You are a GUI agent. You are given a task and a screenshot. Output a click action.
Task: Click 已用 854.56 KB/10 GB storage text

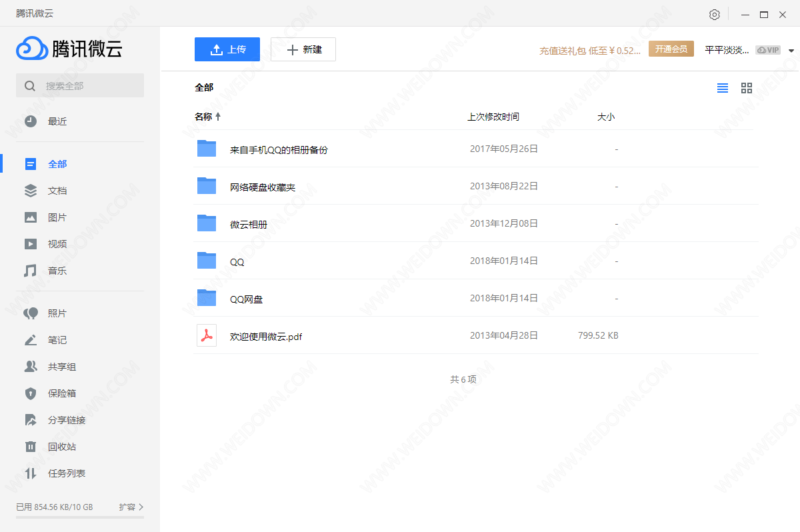[x=55, y=507]
